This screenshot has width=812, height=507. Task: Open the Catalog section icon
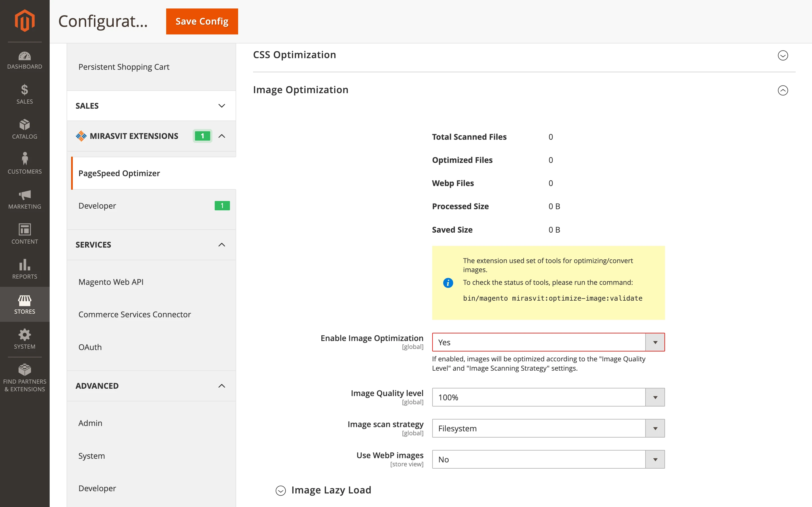click(25, 130)
